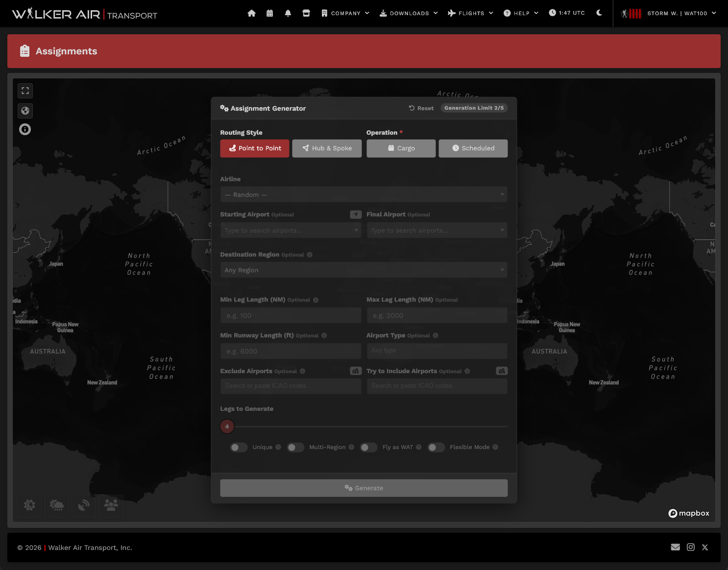This screenshot has width=728, height=570.
Task: Show Min Runway Length info tooltip
Action: (x=324, y=335)
